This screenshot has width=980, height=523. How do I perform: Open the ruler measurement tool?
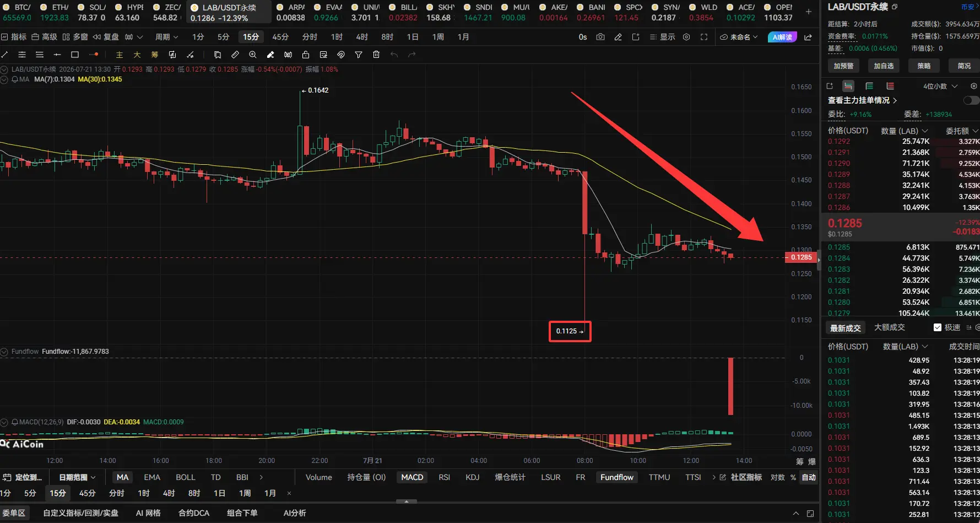coord(235,55)
